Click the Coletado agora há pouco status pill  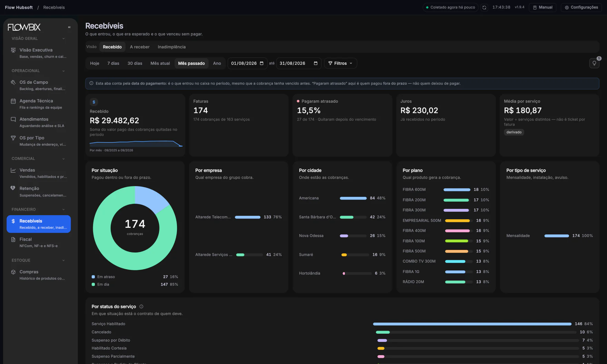coord(450,7)
